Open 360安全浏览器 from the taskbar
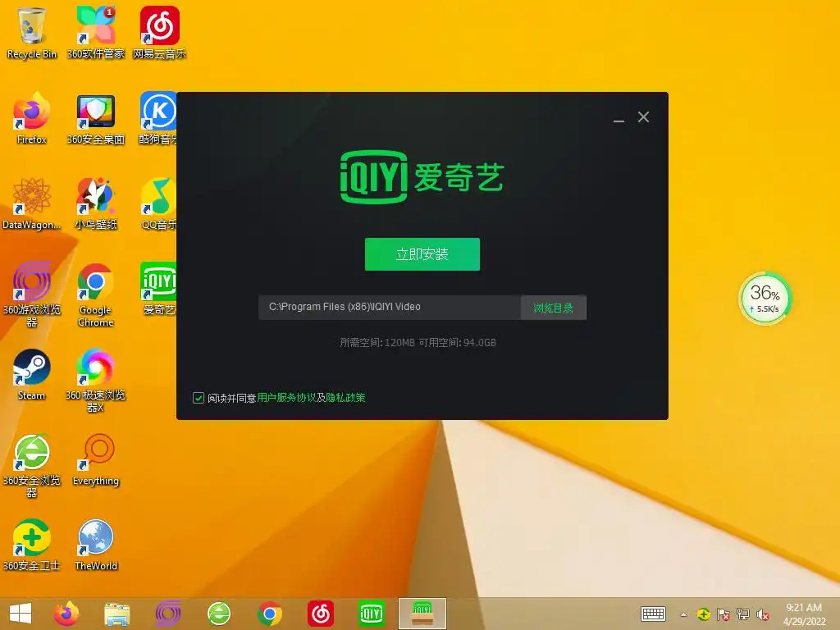The width and height of the screenshot is (840, 630). (218, 614)
